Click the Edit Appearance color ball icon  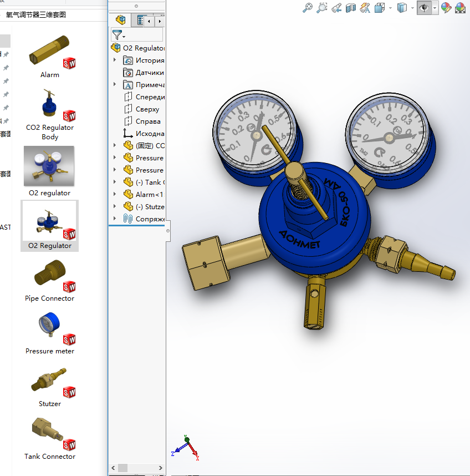[446, 8]
